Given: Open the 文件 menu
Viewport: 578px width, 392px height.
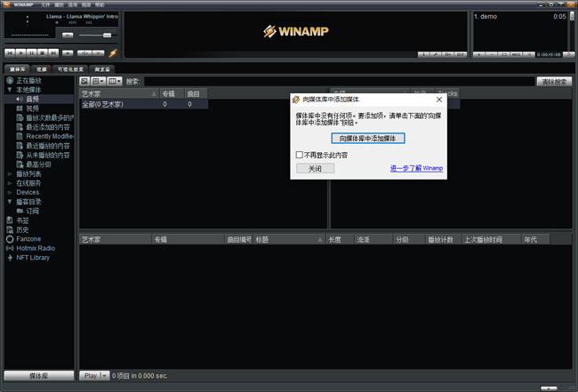Looking at the screenshot, I should pyautogui.click(x=45, y=4).
